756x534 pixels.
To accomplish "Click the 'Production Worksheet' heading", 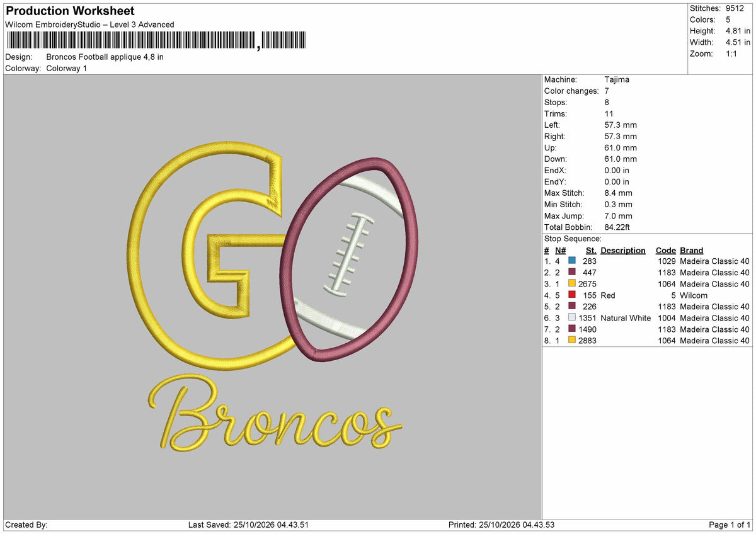I will coord(70,11).
